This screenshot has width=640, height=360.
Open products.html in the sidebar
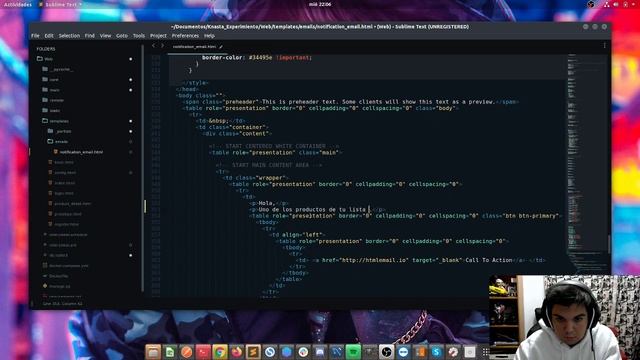click(x=68, y=214)
